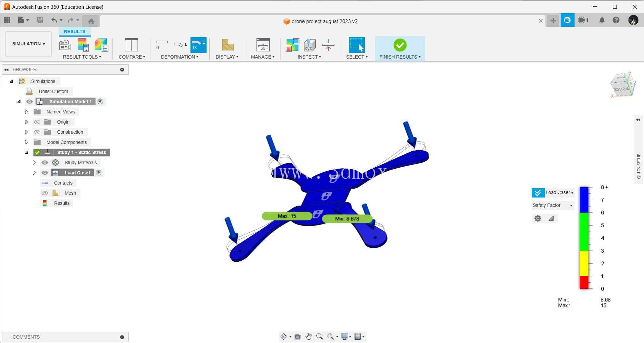Expand the Named Views folder
The width and height of the screenshot is (644, 343).
tap(26, 112)
